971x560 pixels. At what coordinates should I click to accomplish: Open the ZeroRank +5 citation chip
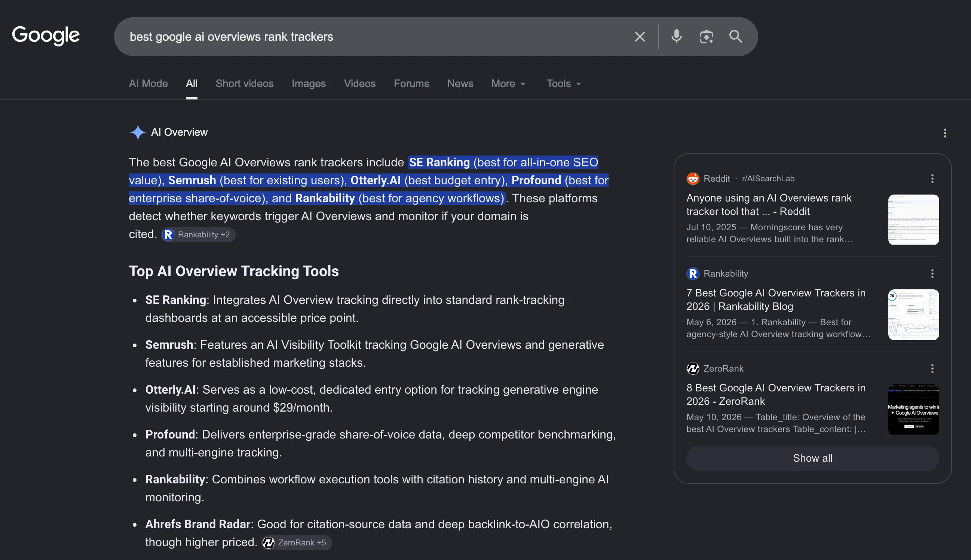pyautogui.click(x=296, y=543)
